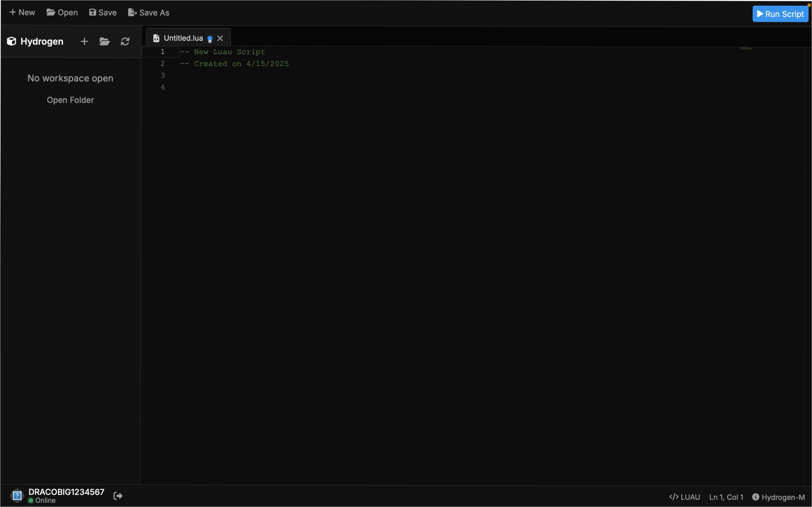Select the Untitled.lua tab
Viewport: 812px width, 507px height.
(183, 38)
